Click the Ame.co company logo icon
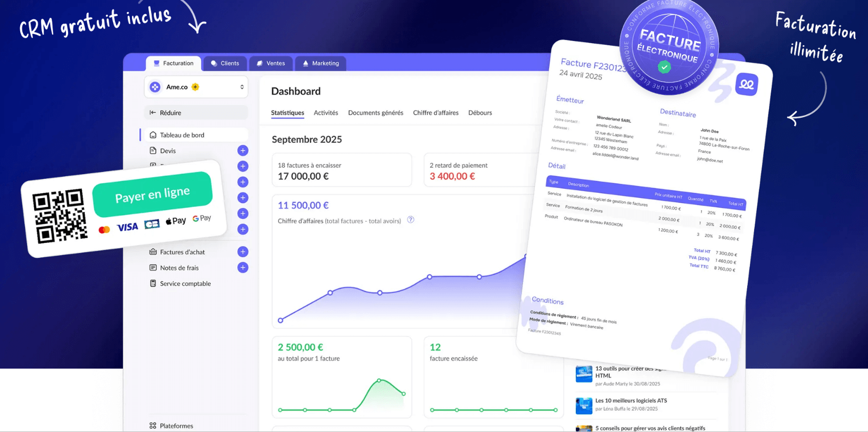The width and height of the screenshot is (868, 432). pos(155,87)
